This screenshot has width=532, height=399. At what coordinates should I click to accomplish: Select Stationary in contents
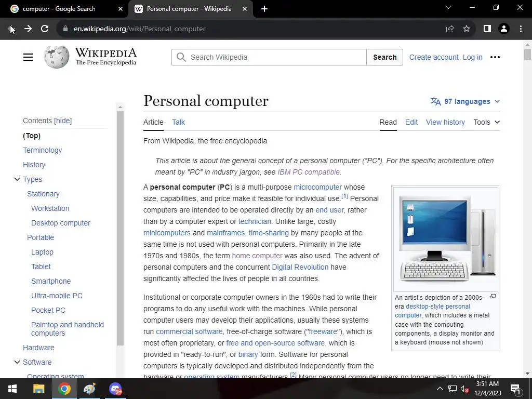click(x=43, y=194)
